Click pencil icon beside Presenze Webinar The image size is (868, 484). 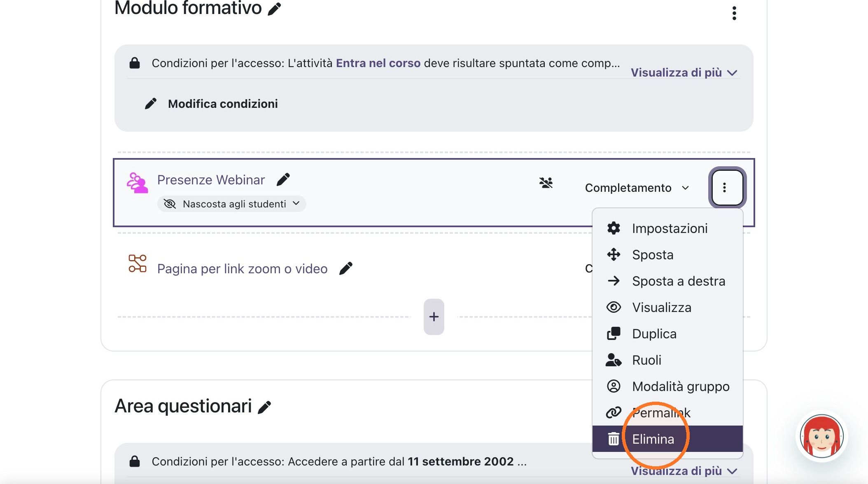click(x=283, y=179)
